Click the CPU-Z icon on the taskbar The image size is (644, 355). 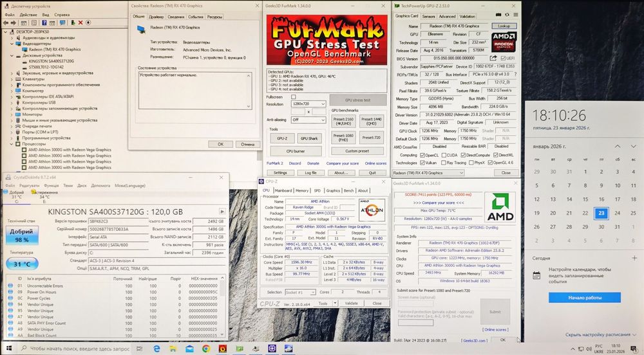click(x=272, y=349)
